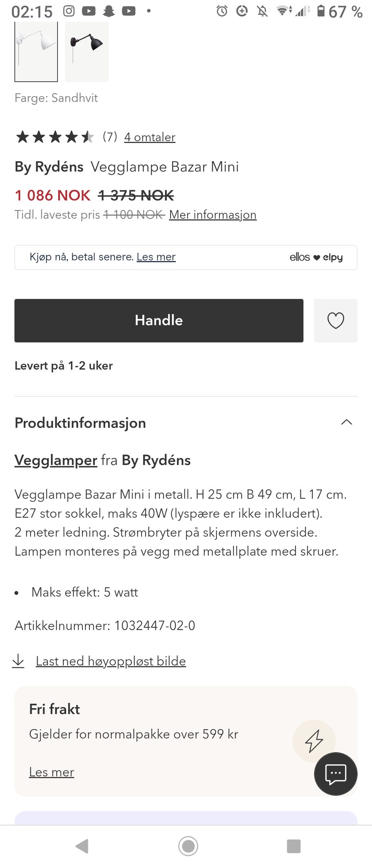
Task: Open Mer informasjon about previous price
Action: coord(213,215)
